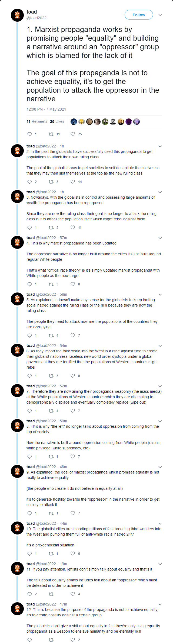This screenshot has height=644, width=173.
Task: Reply to the main tweet numbered 1
Action: pos(30,134)
